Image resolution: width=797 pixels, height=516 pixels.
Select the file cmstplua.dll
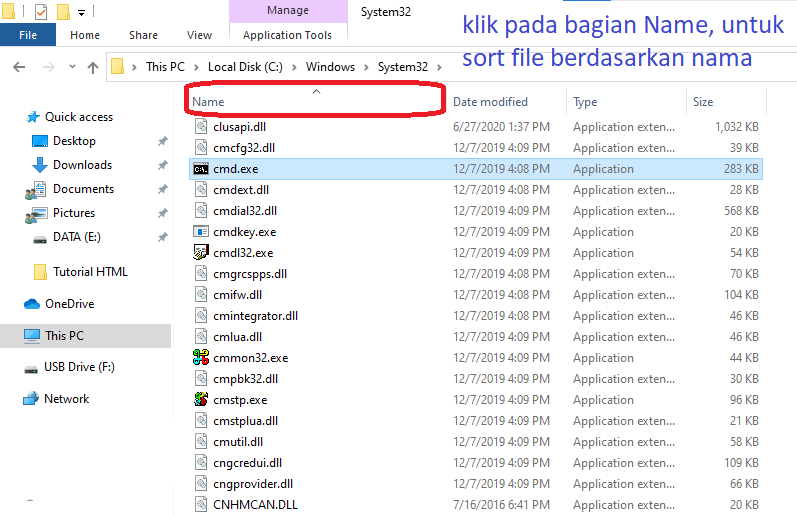pyautogui.click(x=246, y=421)
